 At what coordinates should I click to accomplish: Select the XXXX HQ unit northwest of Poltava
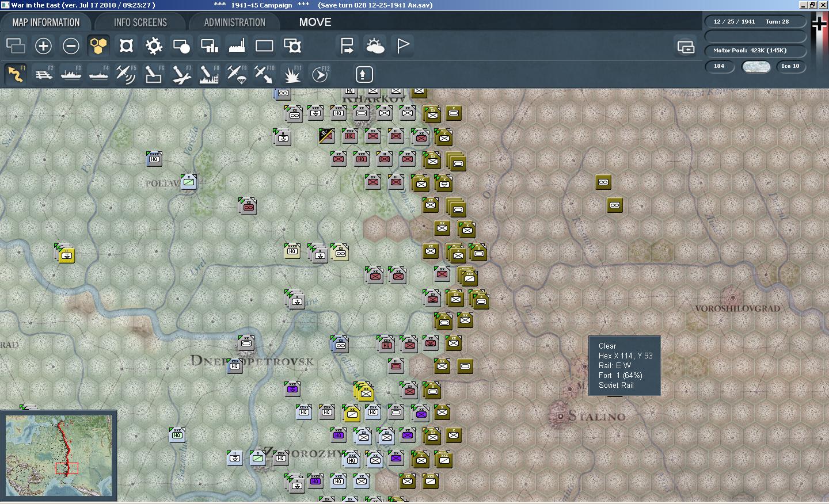coord(154,158)
